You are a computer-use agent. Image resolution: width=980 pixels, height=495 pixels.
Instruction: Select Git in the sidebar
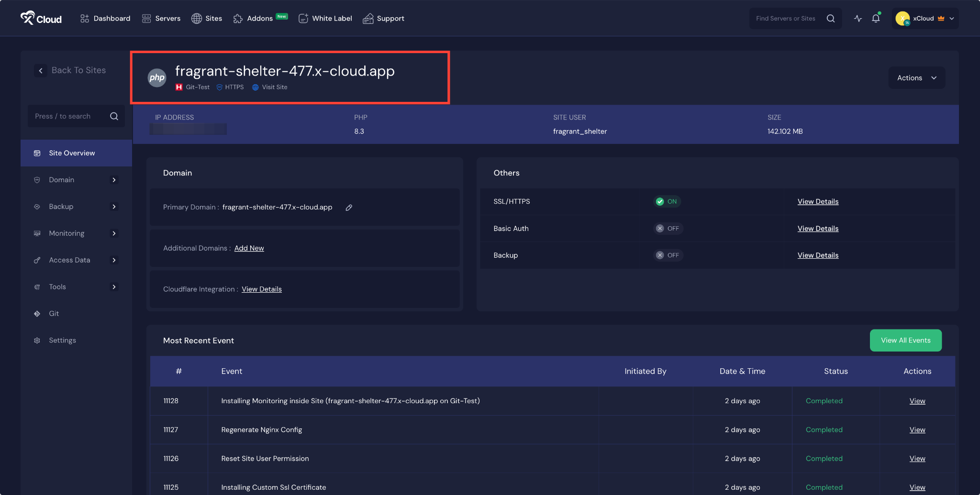pos(54,314)
